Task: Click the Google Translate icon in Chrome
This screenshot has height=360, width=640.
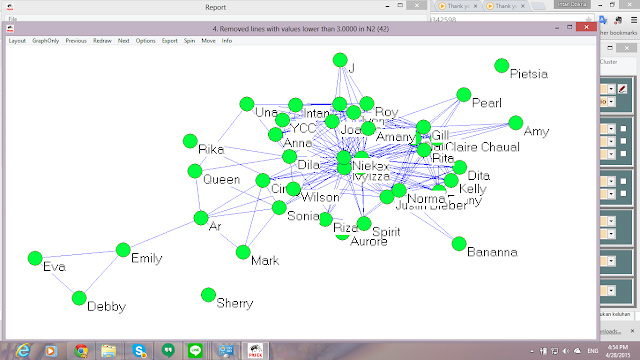Action: [603, 20]
